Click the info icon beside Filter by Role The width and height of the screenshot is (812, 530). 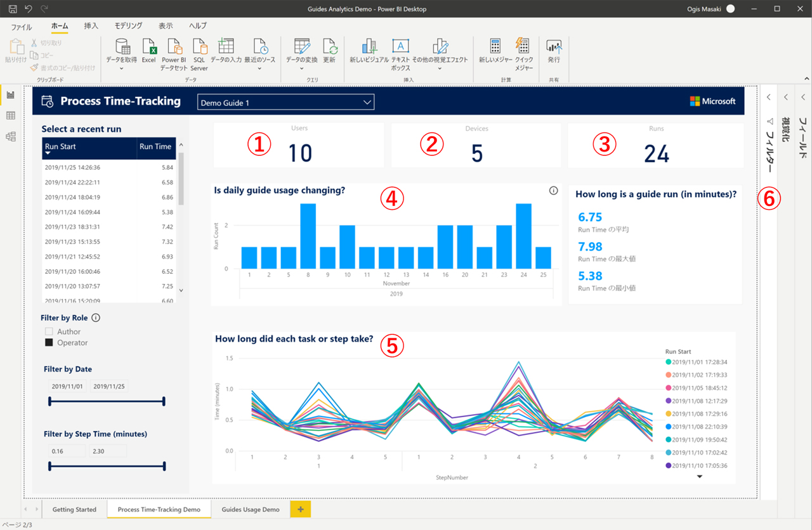point(96,318)
